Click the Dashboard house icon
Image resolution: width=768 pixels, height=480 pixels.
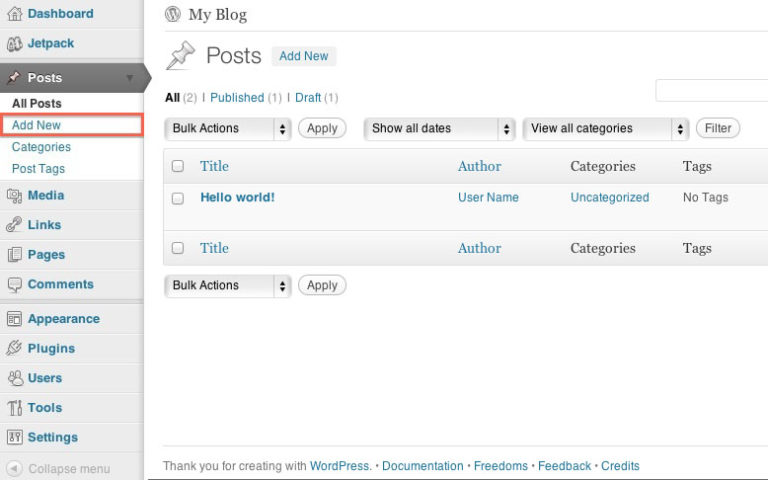point(14,13)
